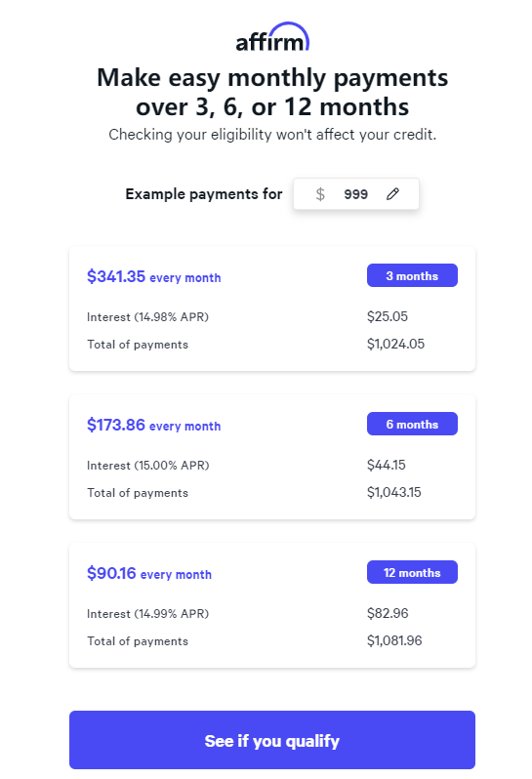Click the 999 amount input field
532x779 pixels.
click(x=355, y=193)
